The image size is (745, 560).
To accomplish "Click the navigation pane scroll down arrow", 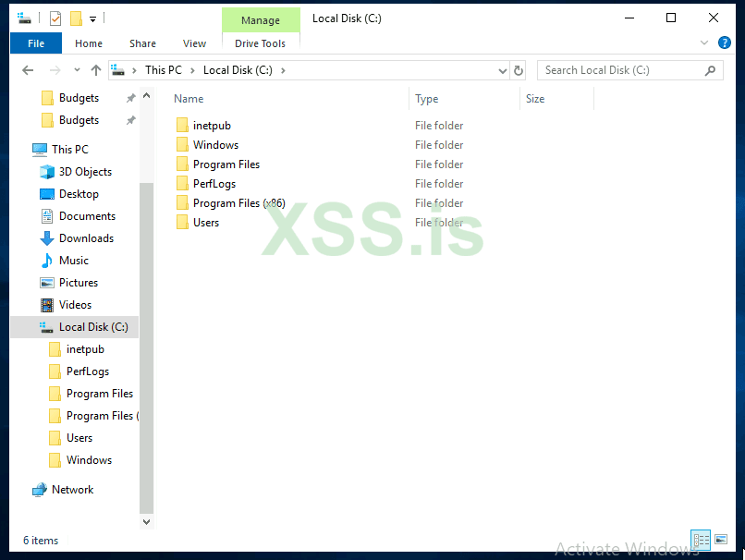I will click(x=146, y=522).
